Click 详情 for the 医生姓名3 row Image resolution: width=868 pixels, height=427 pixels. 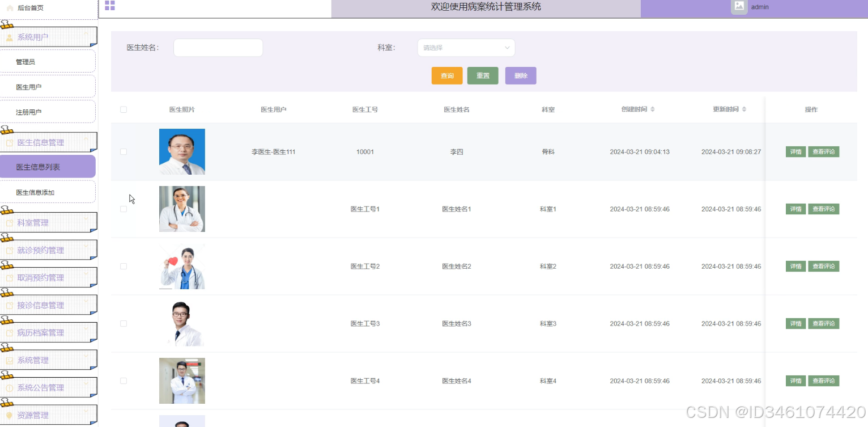pos(795,324)
